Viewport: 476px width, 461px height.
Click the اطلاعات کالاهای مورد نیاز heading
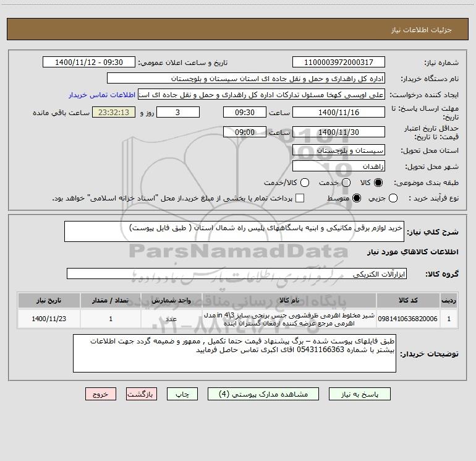[x=412, y=252]
